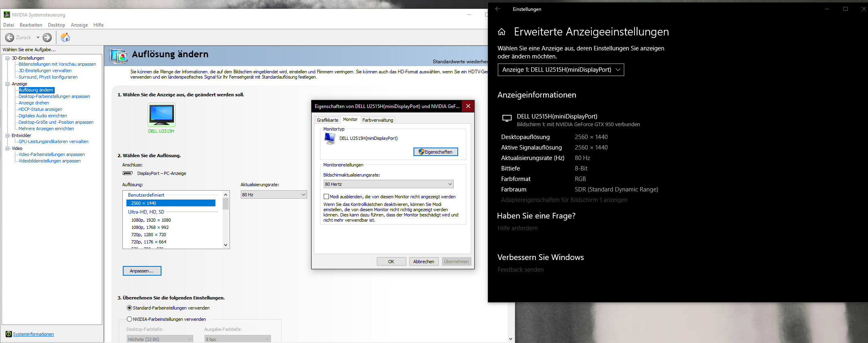Screen dimensions: 868x343
Task: Click resolution list scroll down arrow
Action: [x=225, y=245]
